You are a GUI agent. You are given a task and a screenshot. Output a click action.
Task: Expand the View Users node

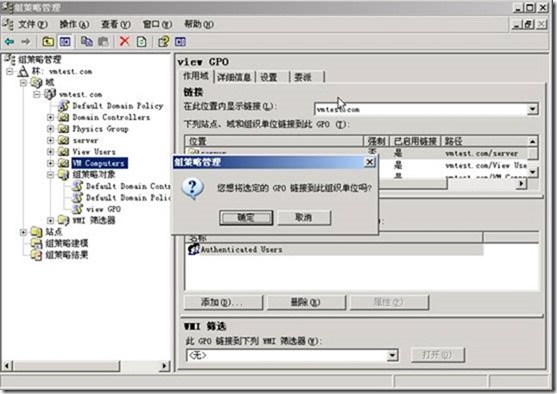[50, 152]
